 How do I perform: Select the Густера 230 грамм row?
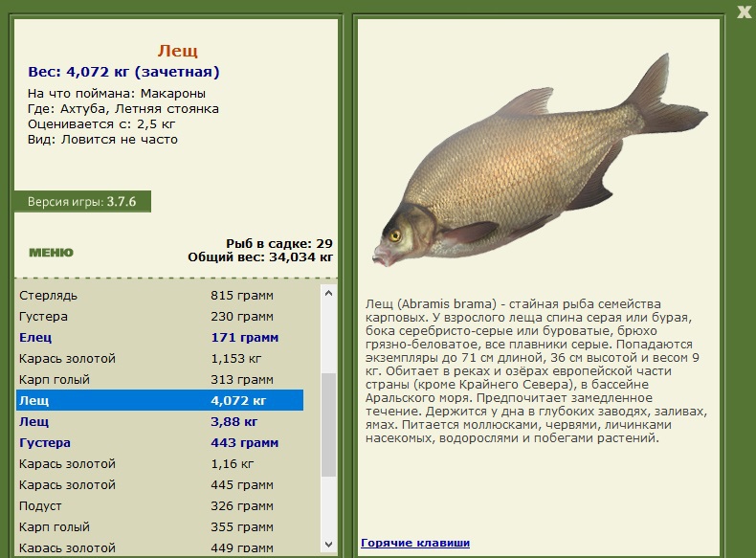coord(160,317)
